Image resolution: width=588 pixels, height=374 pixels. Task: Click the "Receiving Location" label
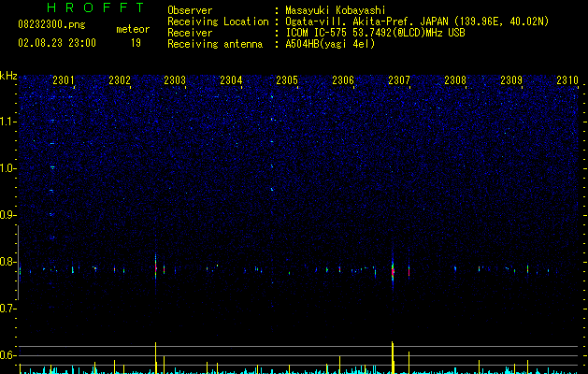point(218,22)
